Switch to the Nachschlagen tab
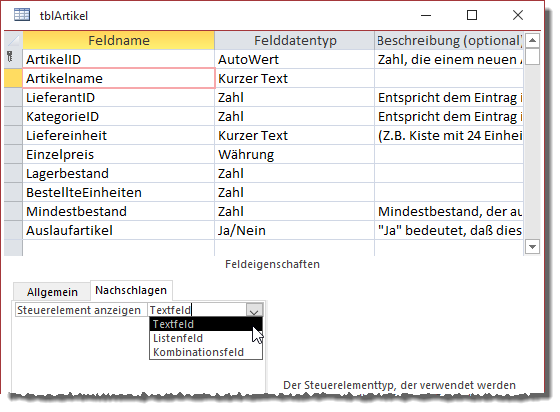 [131, 290]
